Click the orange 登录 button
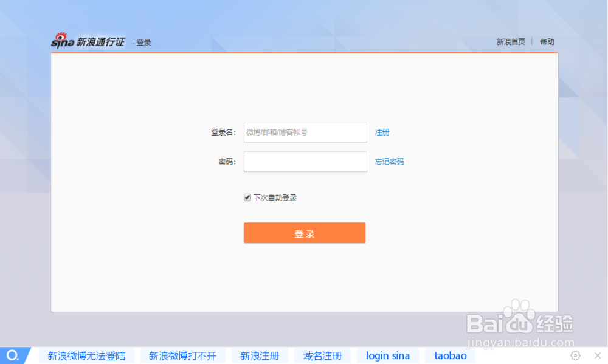This screenshot has width=608, height=364. coord(305,233)
